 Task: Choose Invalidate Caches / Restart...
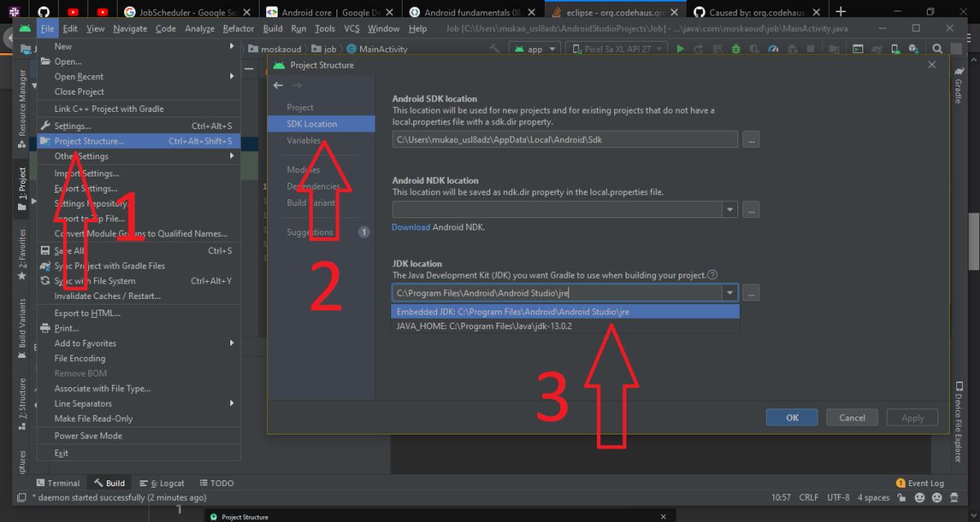(138, 296)
